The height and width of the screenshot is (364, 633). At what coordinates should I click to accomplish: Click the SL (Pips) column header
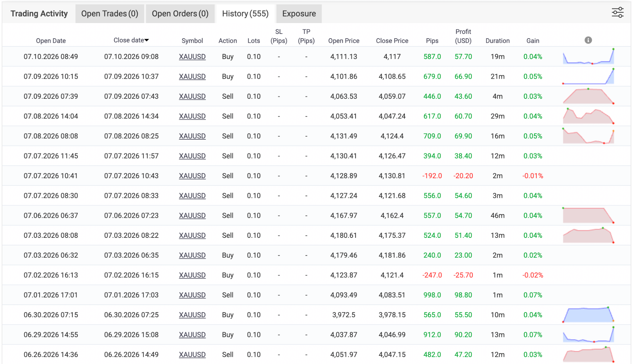[x=279, y=36]
